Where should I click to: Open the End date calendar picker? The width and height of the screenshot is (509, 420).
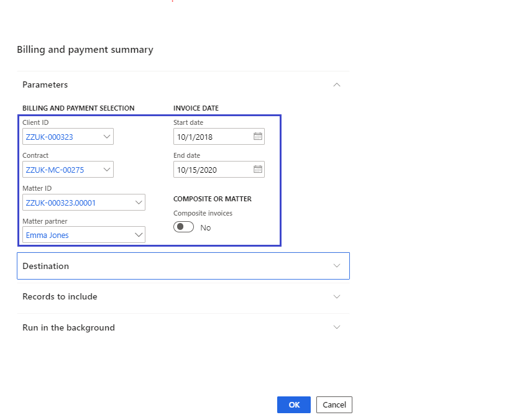258,169
